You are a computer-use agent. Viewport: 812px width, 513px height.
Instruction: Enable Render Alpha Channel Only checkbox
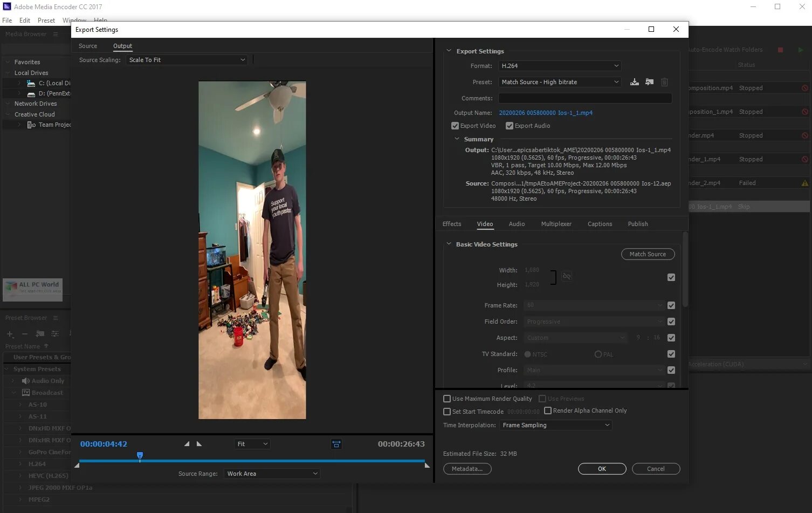coord(548,411)
